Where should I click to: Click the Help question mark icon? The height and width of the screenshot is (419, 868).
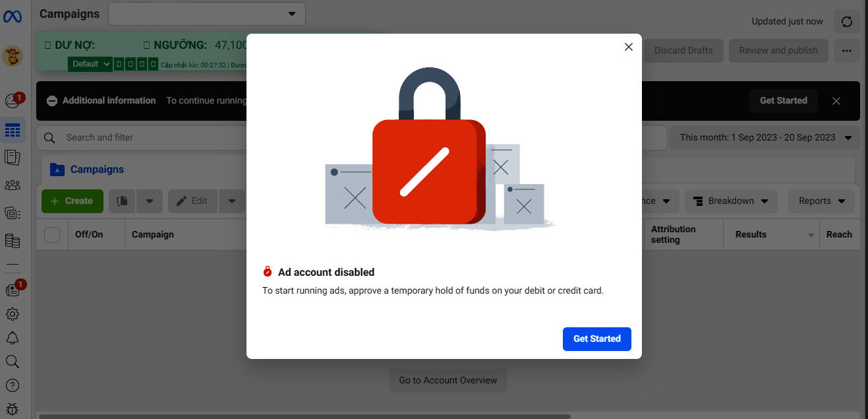click(x=13, y=385)
